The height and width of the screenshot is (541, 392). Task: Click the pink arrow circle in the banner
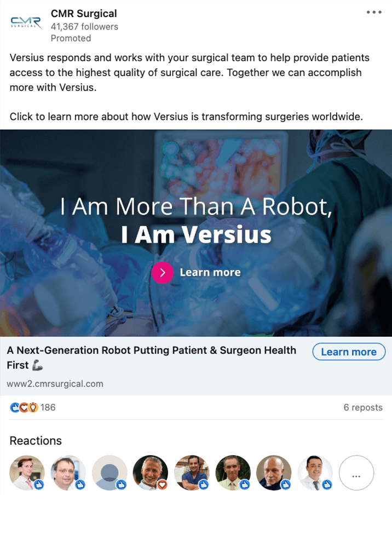(x=162, y=273)
